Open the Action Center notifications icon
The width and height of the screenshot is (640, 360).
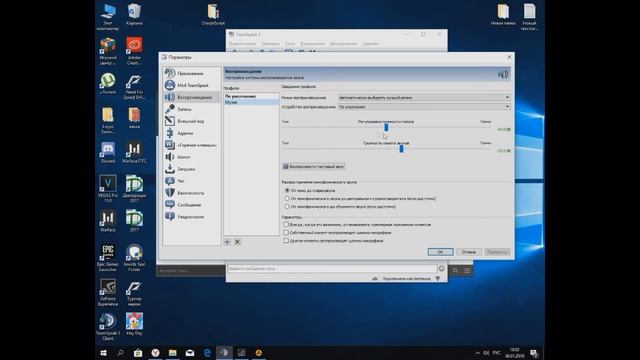[534, 353]
